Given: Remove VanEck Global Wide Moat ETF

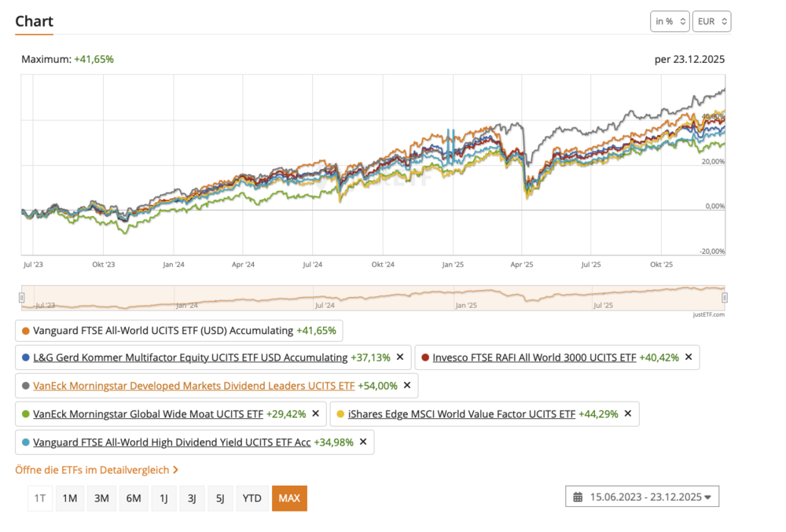Looking at the screenshot, I should pos(316,414).
